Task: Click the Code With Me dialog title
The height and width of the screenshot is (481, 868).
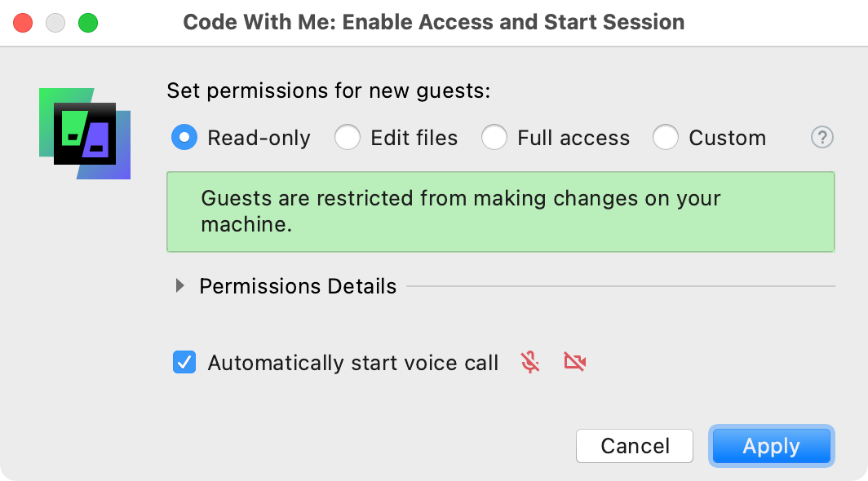Action: pos(434,22)
